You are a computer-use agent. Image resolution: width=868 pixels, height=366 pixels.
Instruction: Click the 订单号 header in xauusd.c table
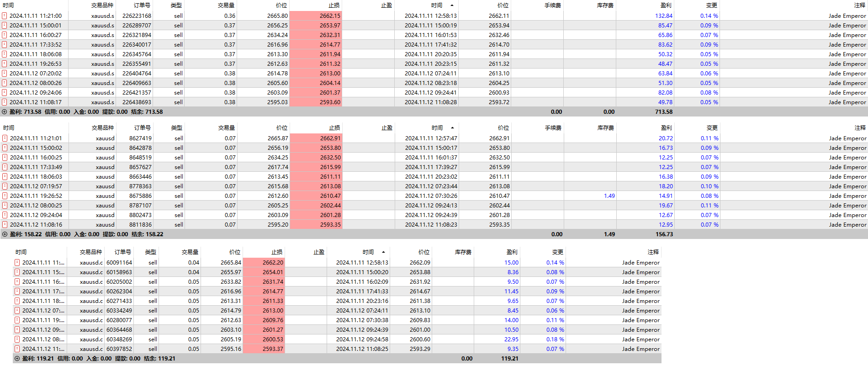click(x=123, y=252)
